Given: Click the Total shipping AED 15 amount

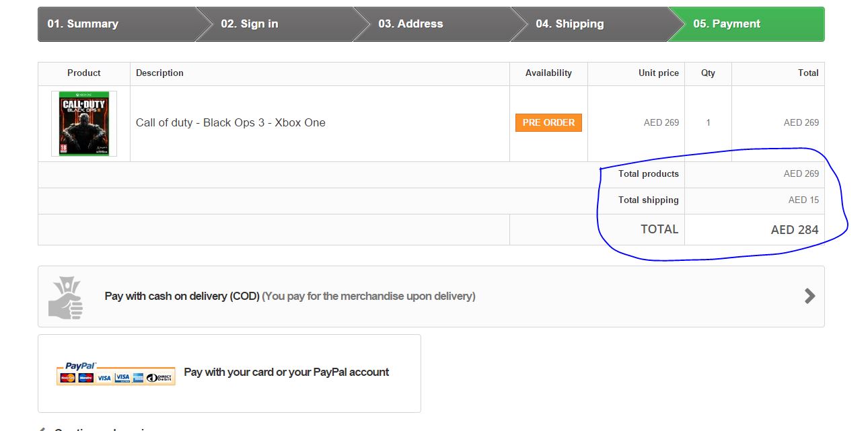Looking at the screenshot, I should click(803, 200).
